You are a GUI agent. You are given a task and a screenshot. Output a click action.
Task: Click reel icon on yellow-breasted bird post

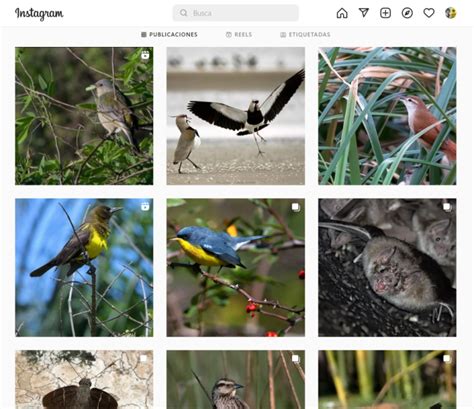pyautogui.click(x=145, y=207)
